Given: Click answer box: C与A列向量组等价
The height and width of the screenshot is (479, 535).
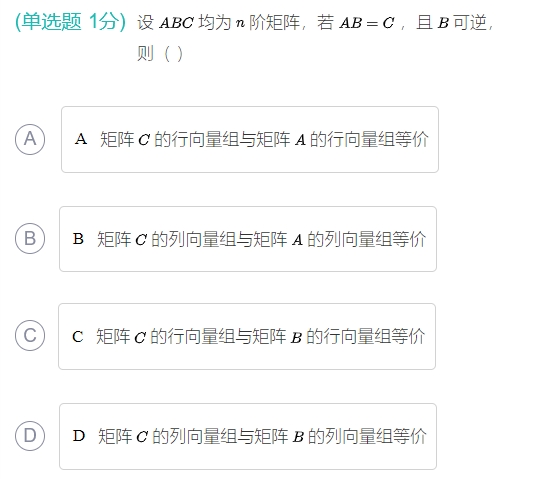Looking at the screenshot, I should [248, 239].
